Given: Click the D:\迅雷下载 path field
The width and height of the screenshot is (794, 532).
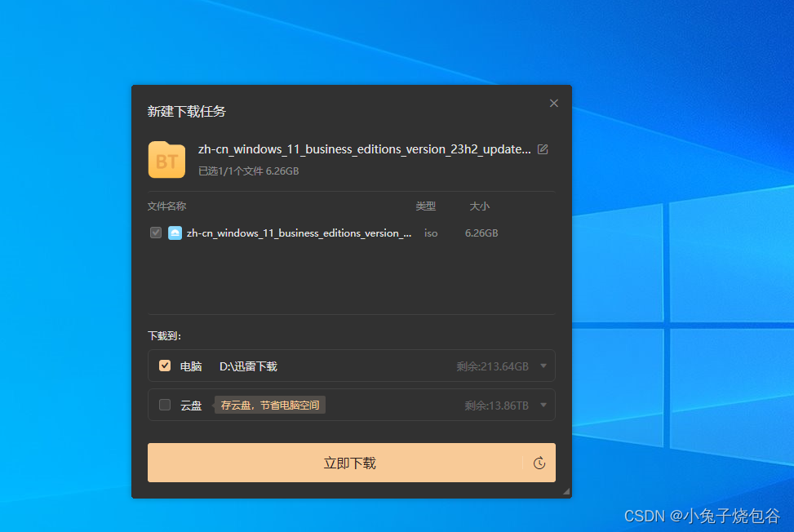Looking at the screenshot, I should [248, 366].
